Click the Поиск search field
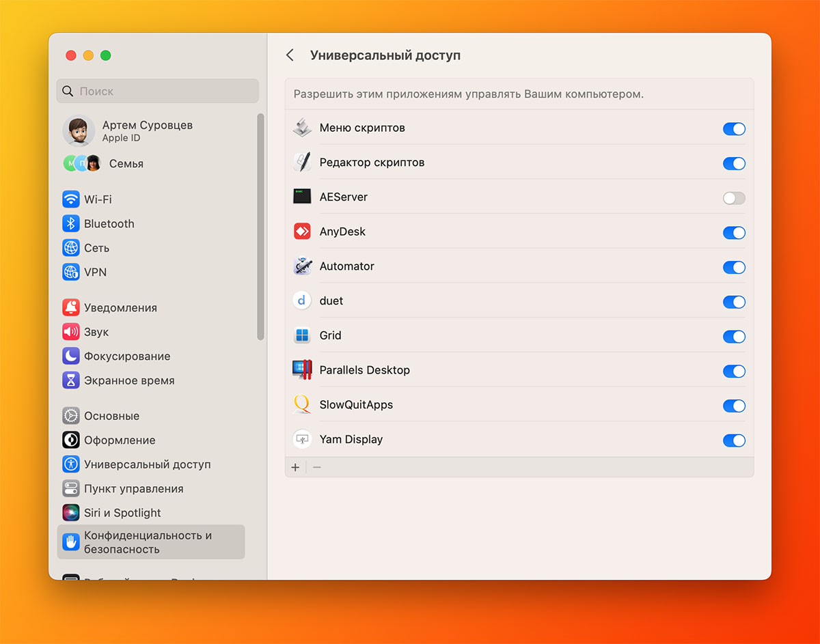Image resolution: width=820 pixels, height=644 pixels. 158,91
